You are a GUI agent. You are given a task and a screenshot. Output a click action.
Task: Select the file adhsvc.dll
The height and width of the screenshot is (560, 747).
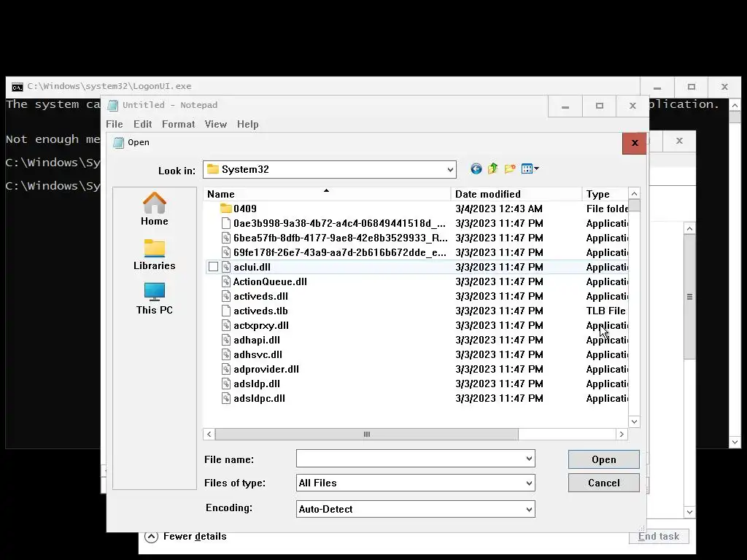click(x=258, y=355)
